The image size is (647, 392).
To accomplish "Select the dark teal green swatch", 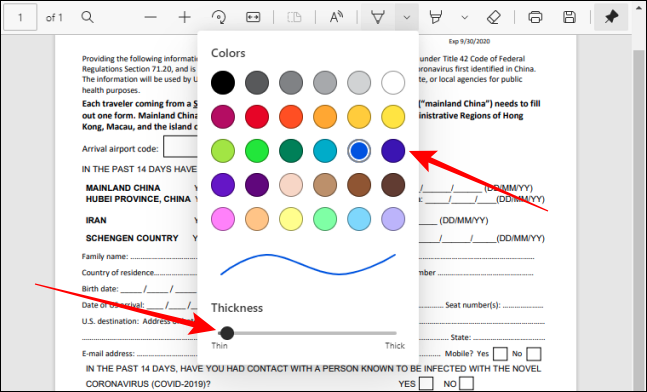I will coord(291,151).
